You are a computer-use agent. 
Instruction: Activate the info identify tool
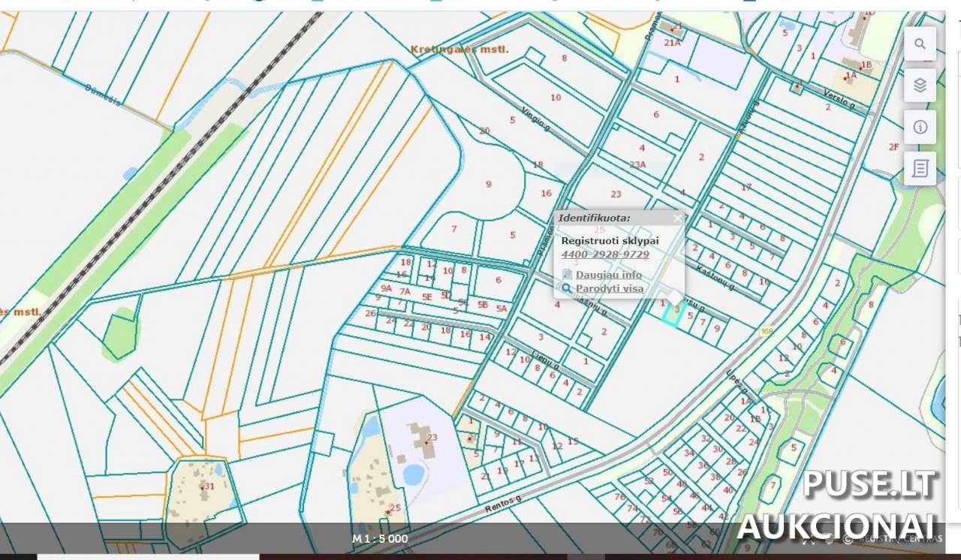click(920, 127)
